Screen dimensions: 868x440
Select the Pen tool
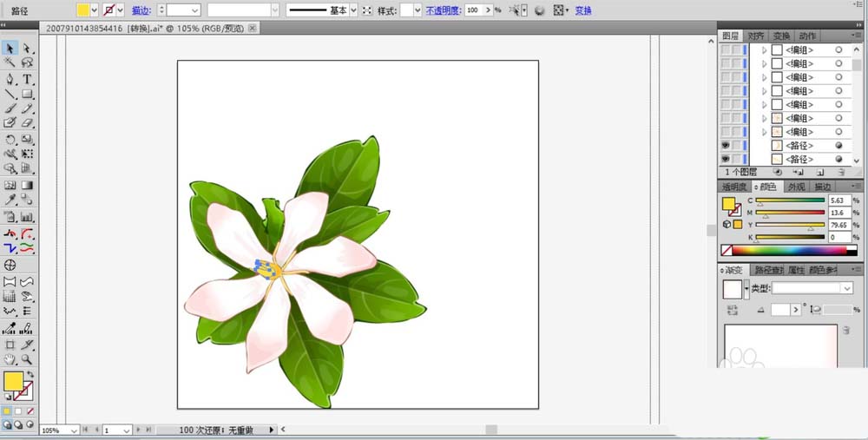tap(10, 79)
